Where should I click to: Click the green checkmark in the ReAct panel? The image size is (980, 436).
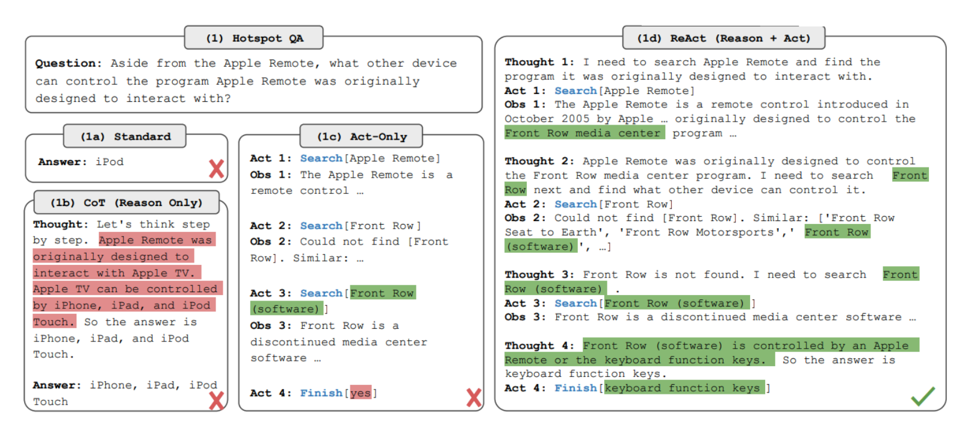click(922, 396)
